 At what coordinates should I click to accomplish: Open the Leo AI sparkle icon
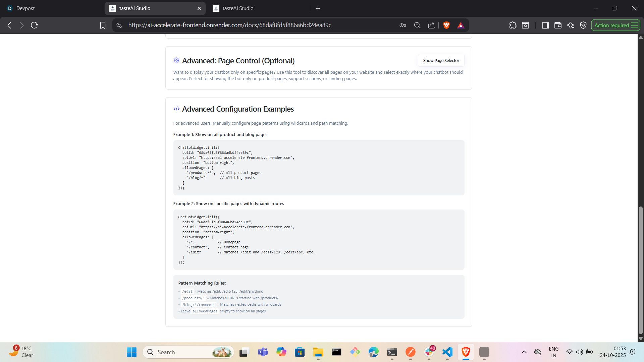click(571, 25)
